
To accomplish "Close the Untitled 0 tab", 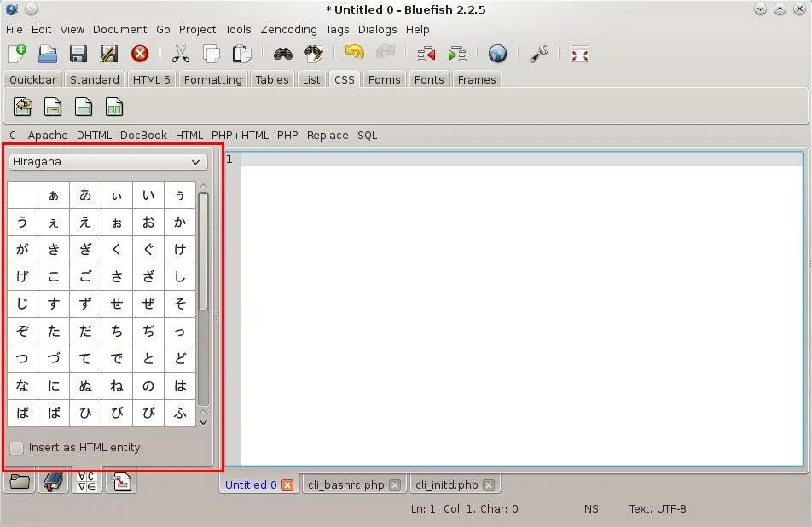I will [287, 485].
